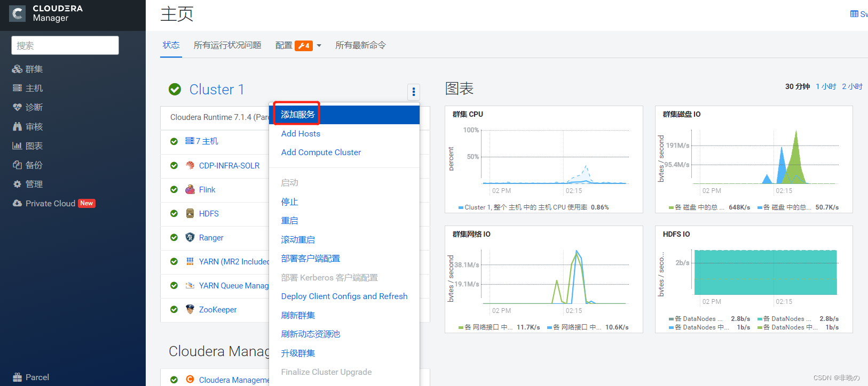
Task: Open the 配置 tab
Action: (x=283, y=45)
